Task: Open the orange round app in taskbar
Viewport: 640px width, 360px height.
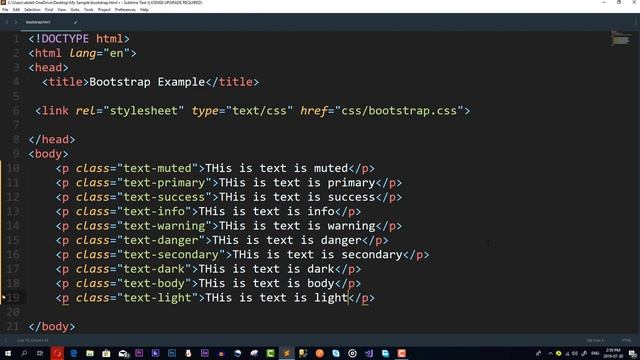Action: click(x=320, y=353)
